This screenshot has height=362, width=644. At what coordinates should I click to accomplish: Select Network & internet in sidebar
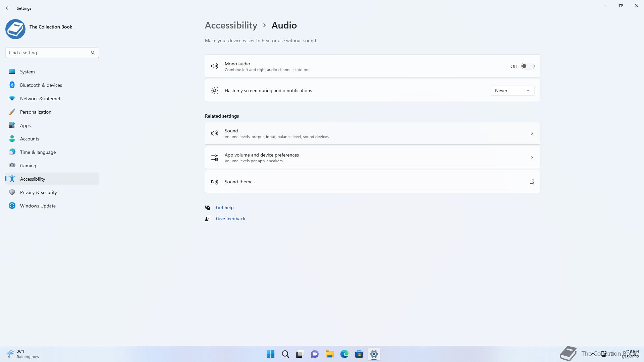pyautogui.click(x=40, y=99)
